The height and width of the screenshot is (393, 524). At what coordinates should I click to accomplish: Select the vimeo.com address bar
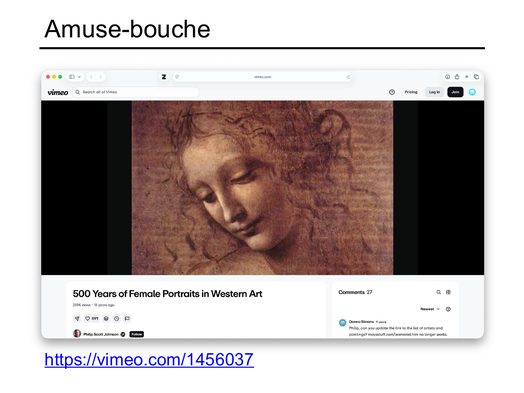pos(263,77)
